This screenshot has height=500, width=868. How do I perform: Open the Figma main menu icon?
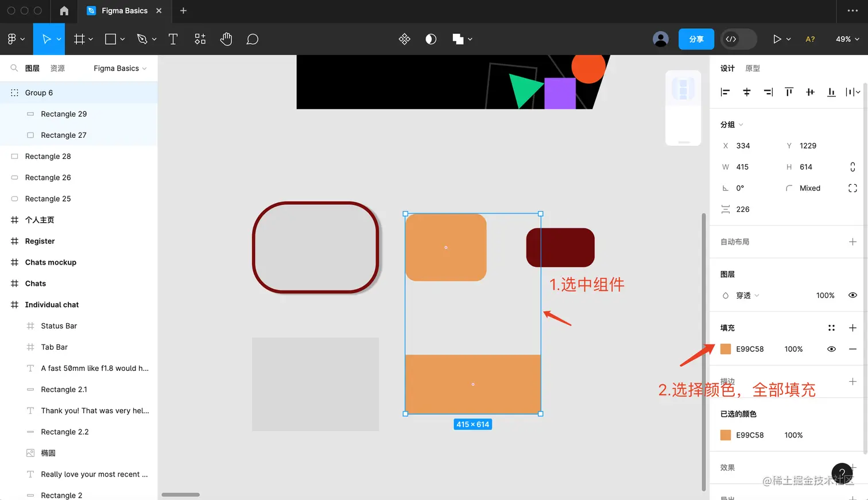(x=12, y=39)
